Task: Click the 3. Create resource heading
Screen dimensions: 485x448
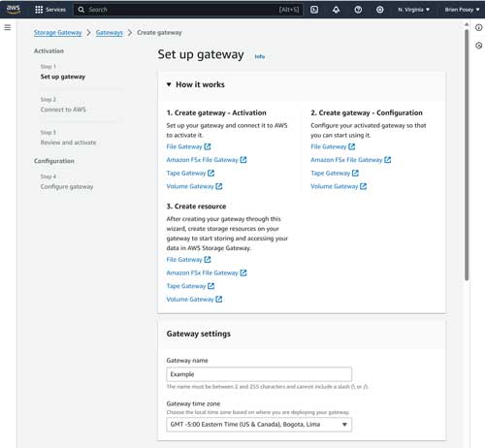Action: pos(196,207)
